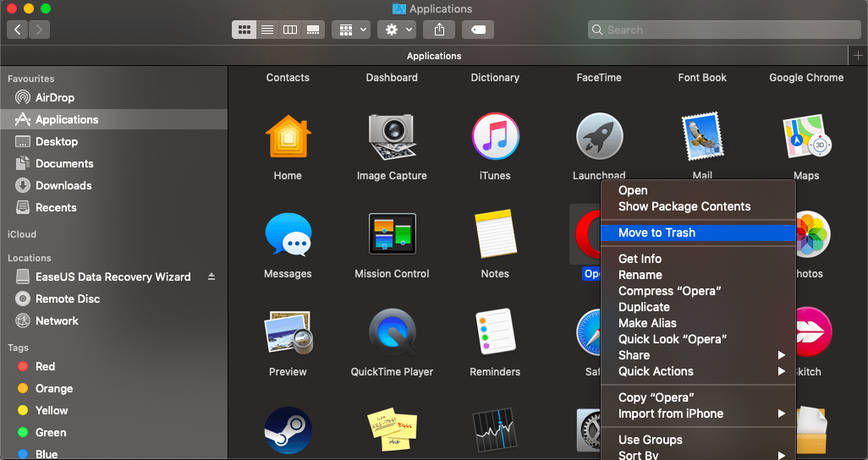The width and height of the screenshot is (868, 460).
Task: Choose Compress “Opera”
Action: pos(698,291)
